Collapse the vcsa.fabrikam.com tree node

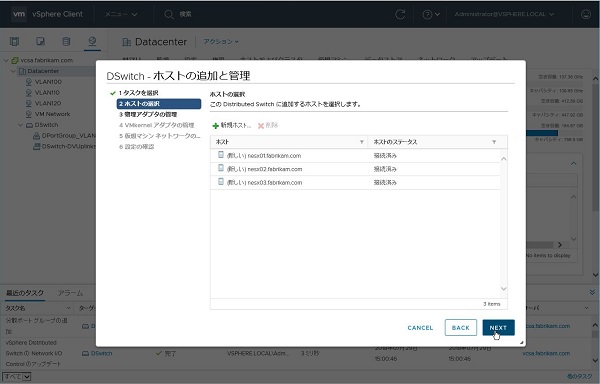[x=6, y=60]
